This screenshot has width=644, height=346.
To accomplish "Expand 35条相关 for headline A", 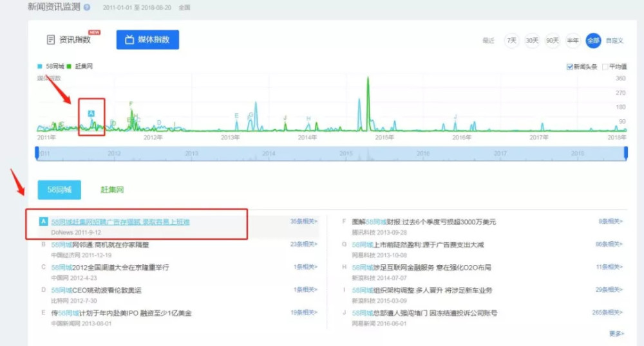I will tap(303, 221).
